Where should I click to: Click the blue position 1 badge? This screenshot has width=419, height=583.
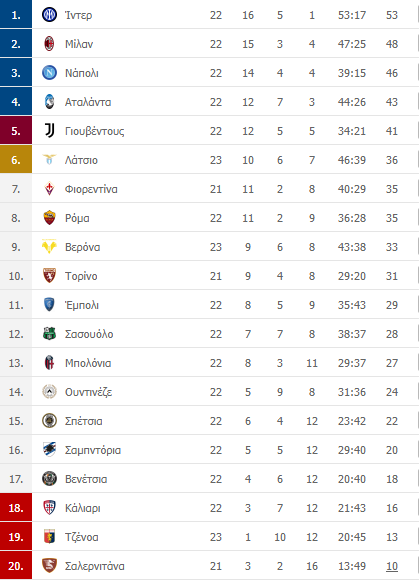pos(16,14)
